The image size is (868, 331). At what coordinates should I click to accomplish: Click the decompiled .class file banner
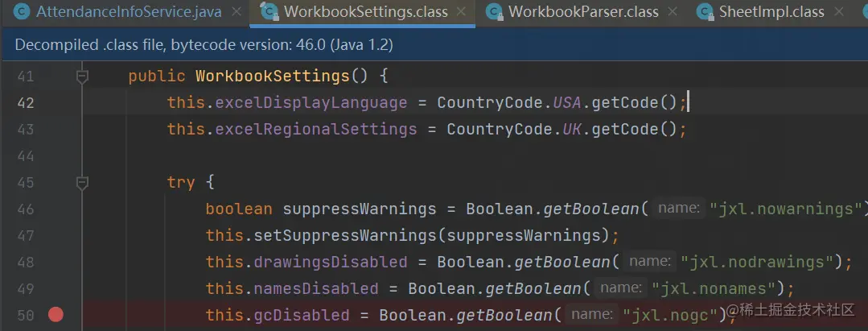point(434,45)
